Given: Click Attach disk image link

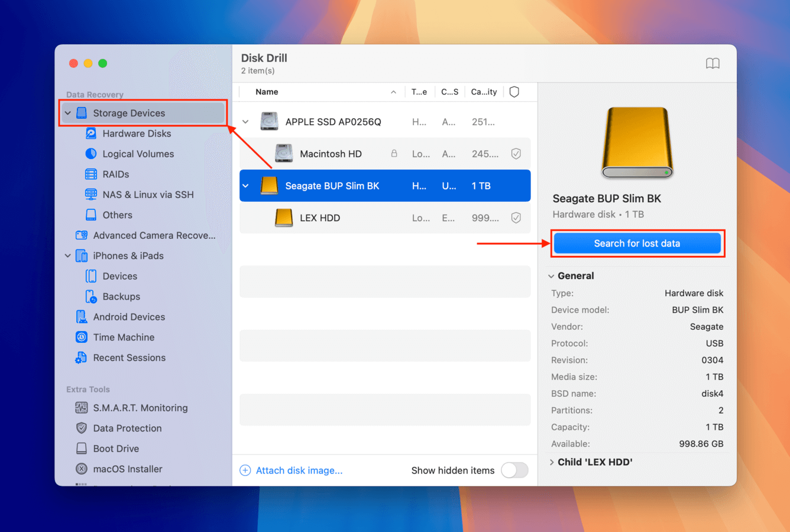Looking at the screenshot, I should 299,471.
